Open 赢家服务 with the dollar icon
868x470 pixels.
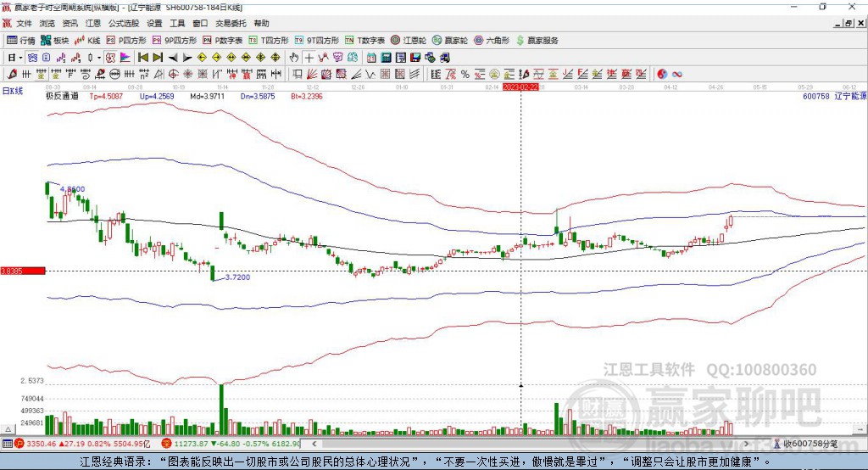(x=537, y=41)
